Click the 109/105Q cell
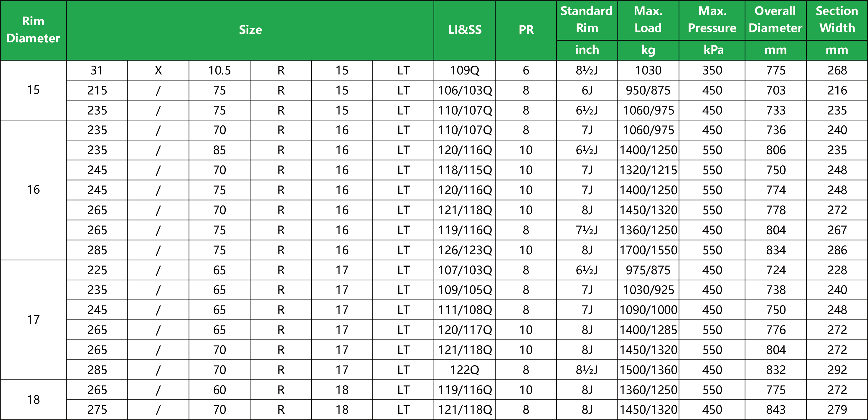This screenshot has width=868, height=420. click(465, 290)
